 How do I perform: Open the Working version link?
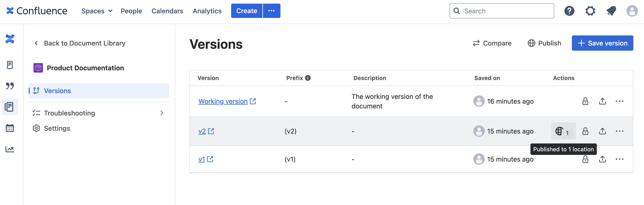click(223, 101)
